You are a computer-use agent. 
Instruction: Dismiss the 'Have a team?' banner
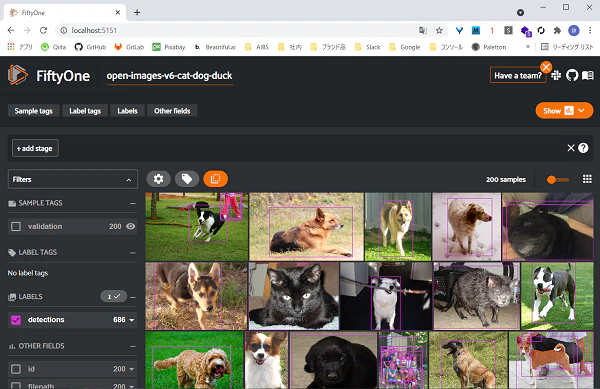coord(546,67)
